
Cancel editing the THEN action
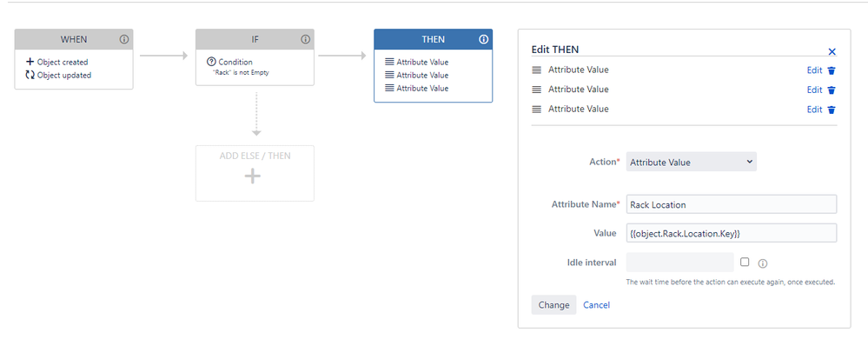[597, 305]
